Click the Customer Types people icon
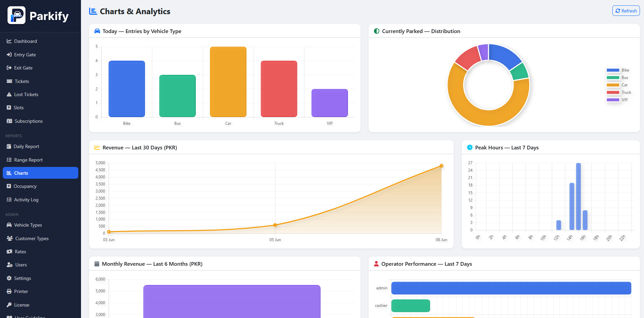This screenshot has width=644, height=318. (x=10, y=238)
